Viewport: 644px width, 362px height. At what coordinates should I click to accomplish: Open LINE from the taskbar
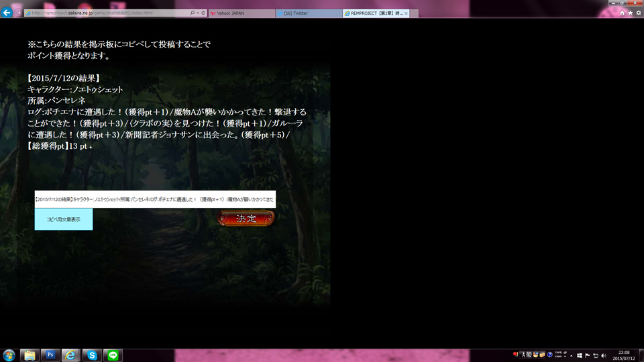click(x=113, y=355)
